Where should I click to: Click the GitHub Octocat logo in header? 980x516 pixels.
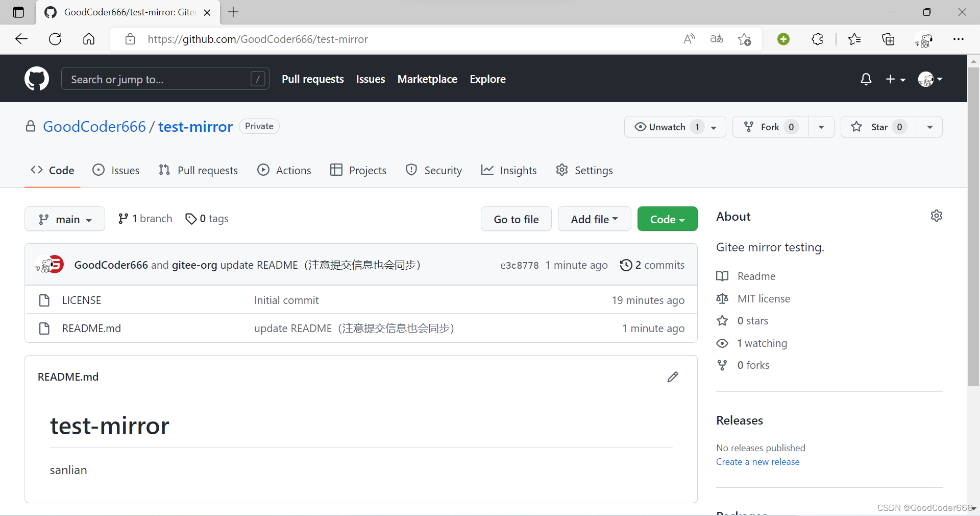pos(37,79)
